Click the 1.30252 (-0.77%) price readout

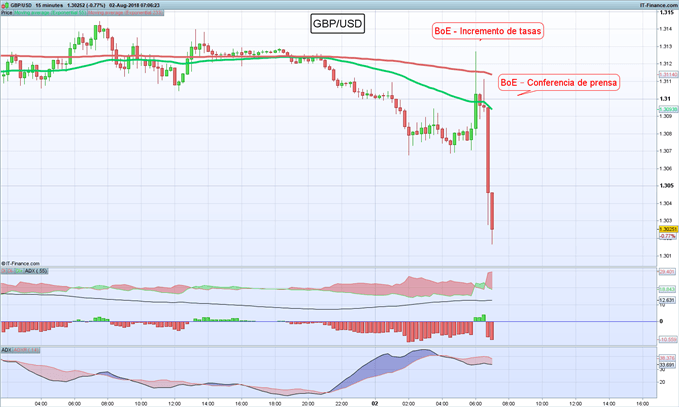86,5
